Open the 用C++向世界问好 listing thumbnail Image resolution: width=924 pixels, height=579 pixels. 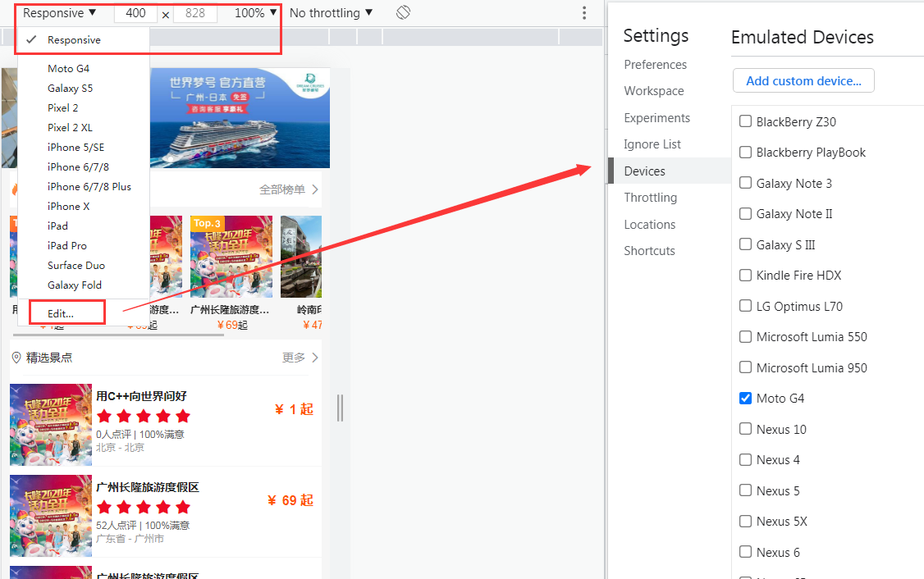point(51,425)
